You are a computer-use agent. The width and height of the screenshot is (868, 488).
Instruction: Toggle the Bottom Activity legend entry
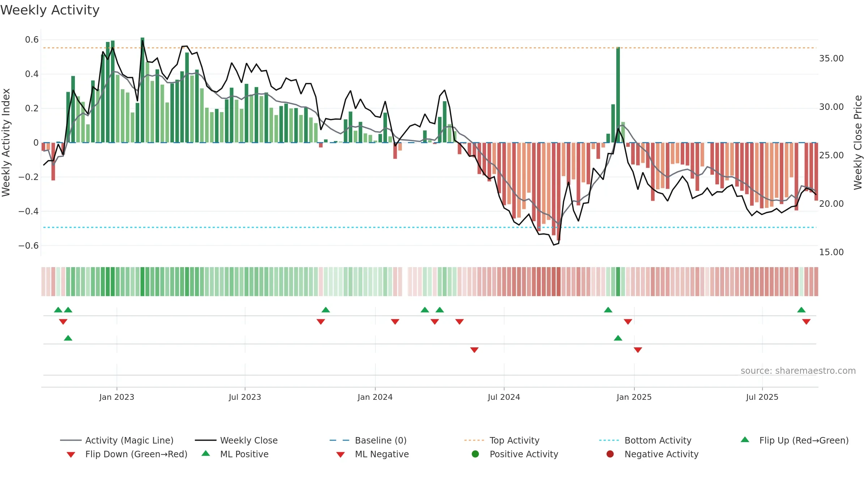point(645,440)
